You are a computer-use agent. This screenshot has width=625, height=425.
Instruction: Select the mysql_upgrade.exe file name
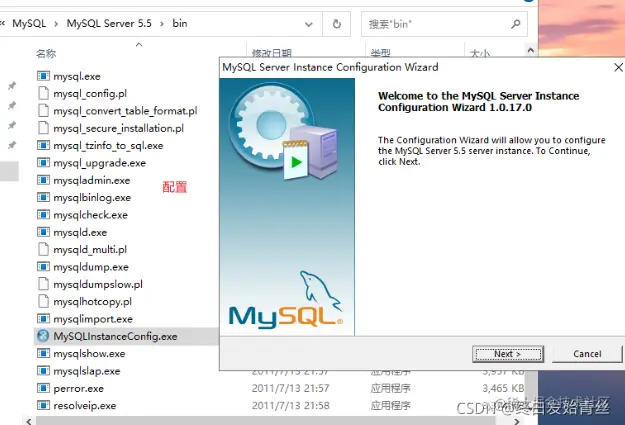point(100,163)
